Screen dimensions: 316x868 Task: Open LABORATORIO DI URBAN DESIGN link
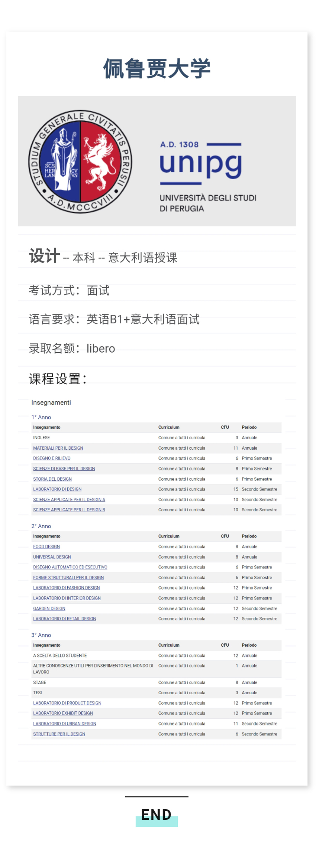click(x=65, y=724)
